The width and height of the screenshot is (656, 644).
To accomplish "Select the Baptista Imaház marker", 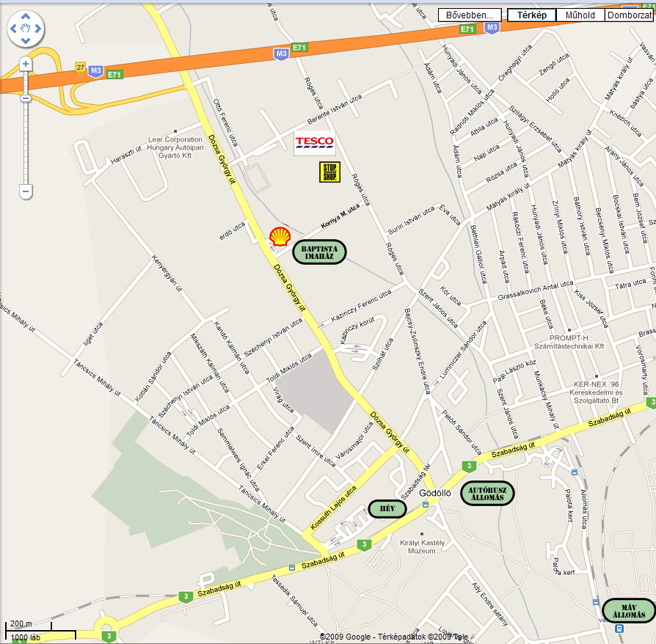I will 319,252.
